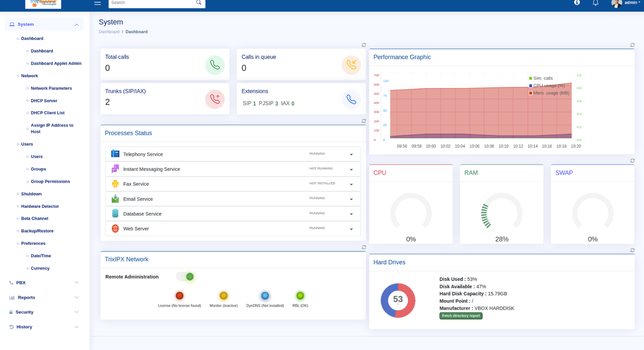The height and width of the screenshot is (350, 644).
Task: Click the Total calls phone icon
Action: [215, 65]
